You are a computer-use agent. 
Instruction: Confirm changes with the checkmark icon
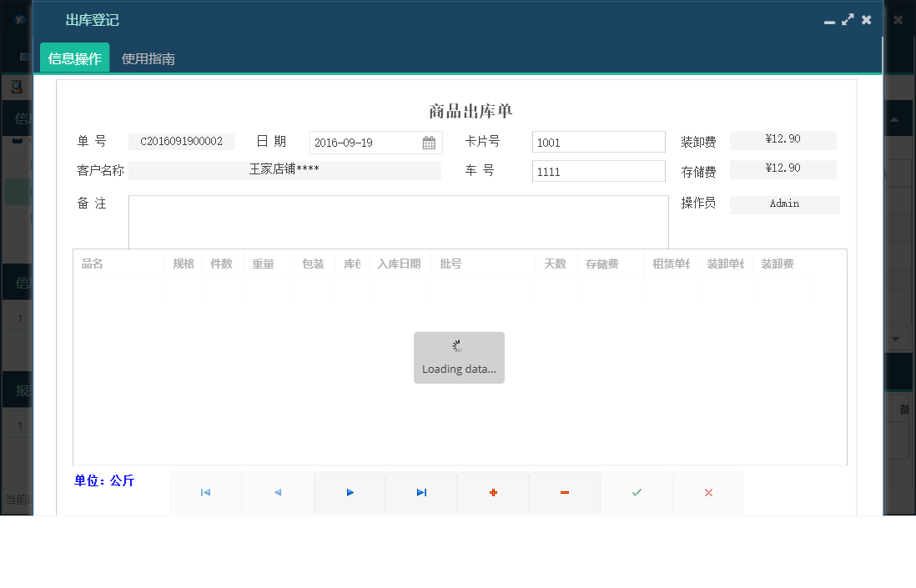(x=636, y=492)
